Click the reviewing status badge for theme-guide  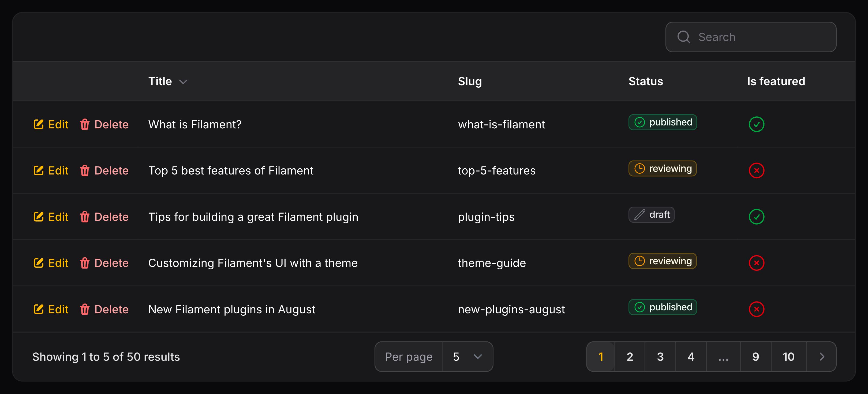pyautogui.click(x=663, y=261)
